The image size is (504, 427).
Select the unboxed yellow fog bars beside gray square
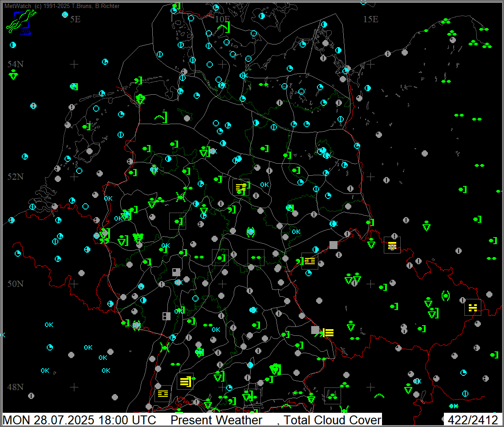pyautogui.click(x=328, y=333)
